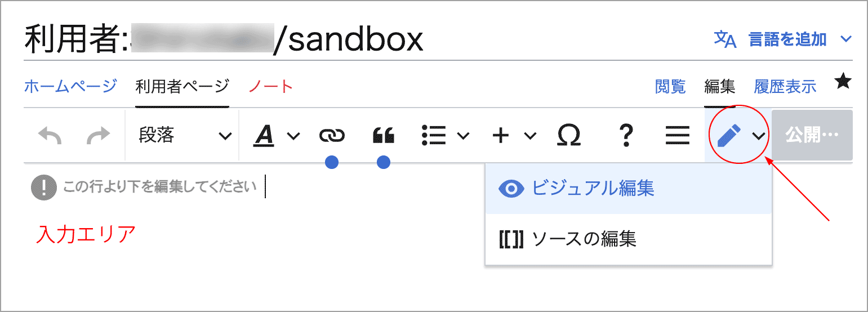The image size is (868, 312).
Task: Open page options hamburger menu
Action: click(678, 136)
